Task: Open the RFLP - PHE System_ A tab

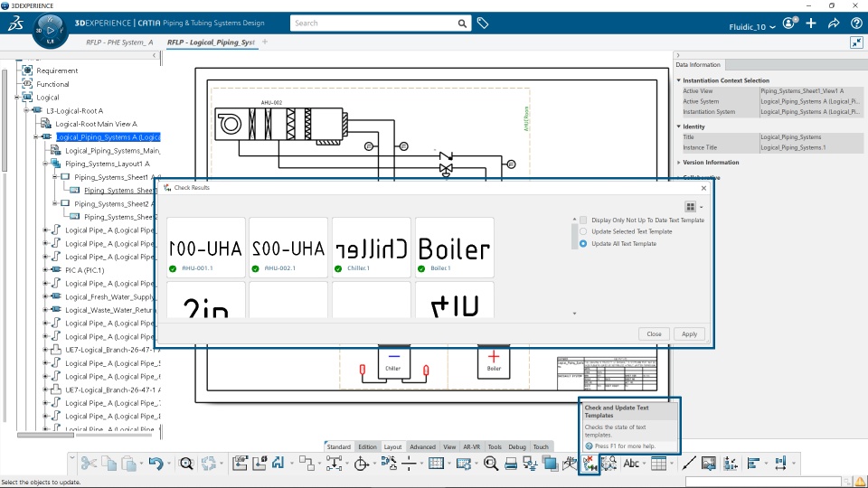Action: 119,42
